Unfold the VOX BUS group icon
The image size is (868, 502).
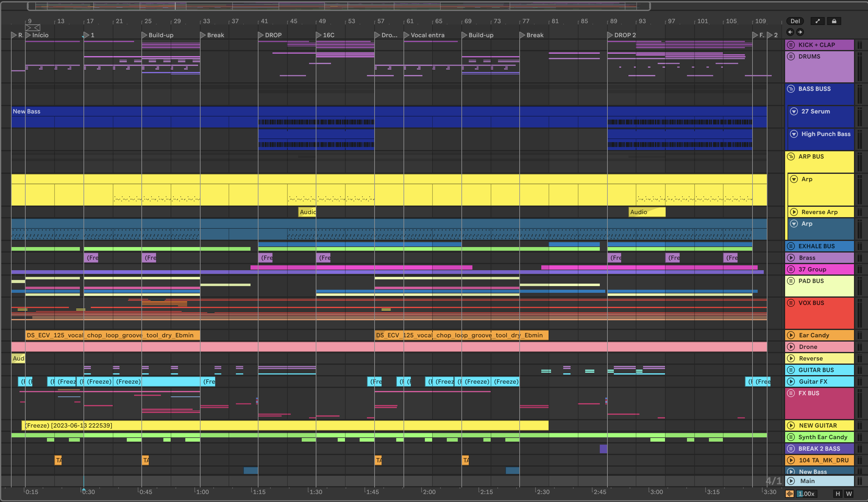tap(791, 303)
